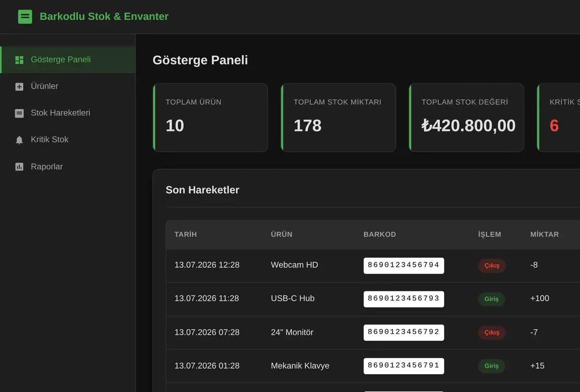
Task: Click the ÜRÜN column header
Action: 281,234
